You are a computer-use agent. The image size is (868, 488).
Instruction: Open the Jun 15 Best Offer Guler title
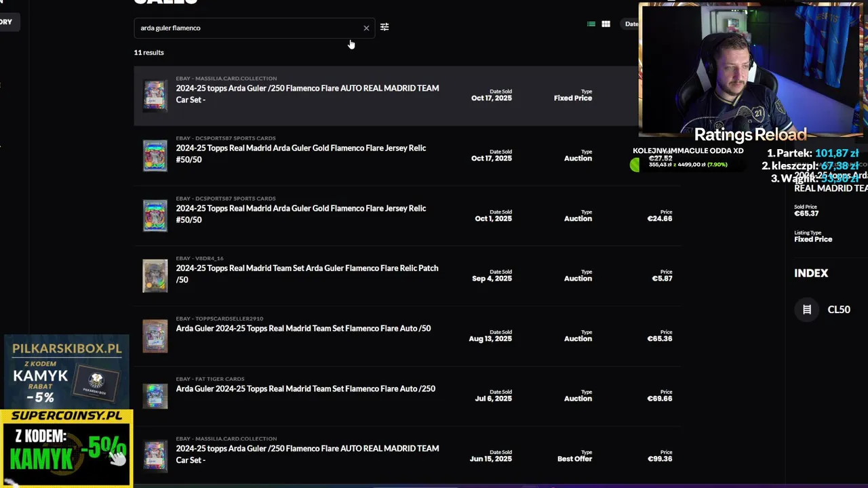point(307,454)
